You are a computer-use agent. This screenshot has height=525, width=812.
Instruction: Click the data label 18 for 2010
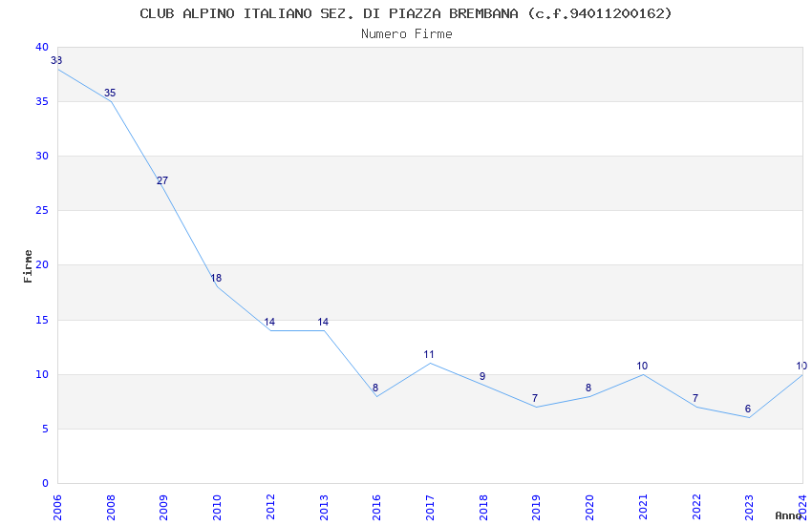click(x=216, y=279)
